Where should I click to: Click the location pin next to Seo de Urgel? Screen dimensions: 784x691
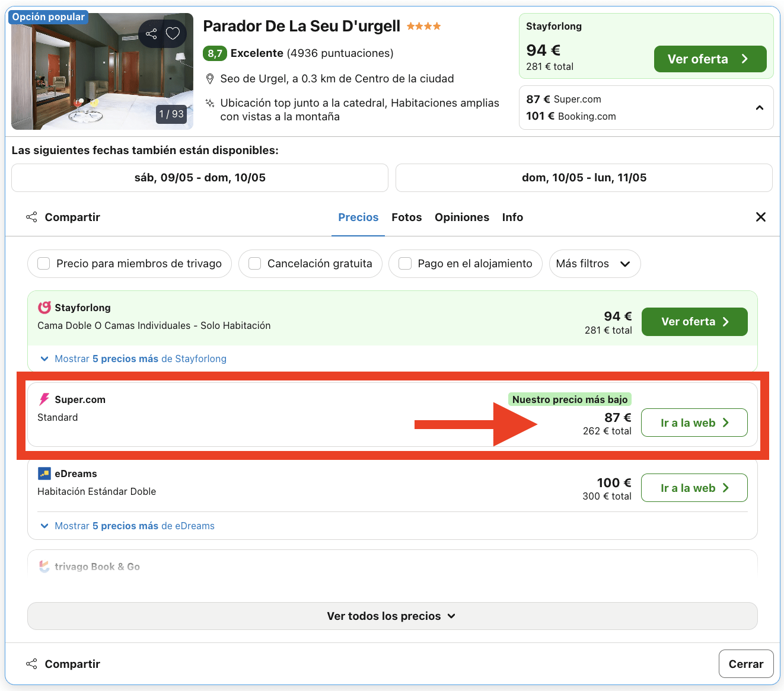tap(210, 78)
